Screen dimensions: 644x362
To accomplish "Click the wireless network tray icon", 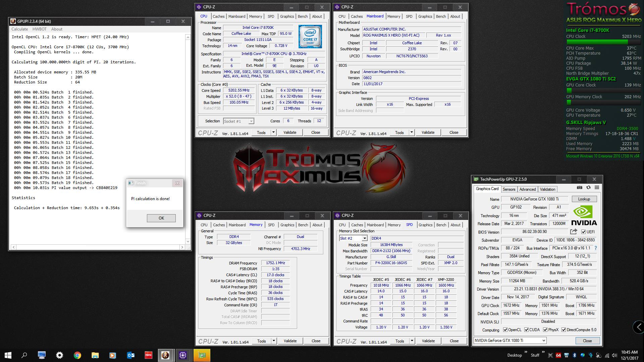I will [606, 355].
